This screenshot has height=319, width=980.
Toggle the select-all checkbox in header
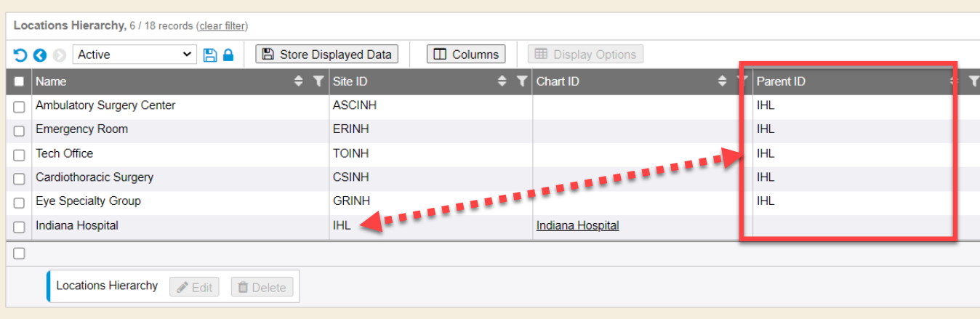point(19,82)
